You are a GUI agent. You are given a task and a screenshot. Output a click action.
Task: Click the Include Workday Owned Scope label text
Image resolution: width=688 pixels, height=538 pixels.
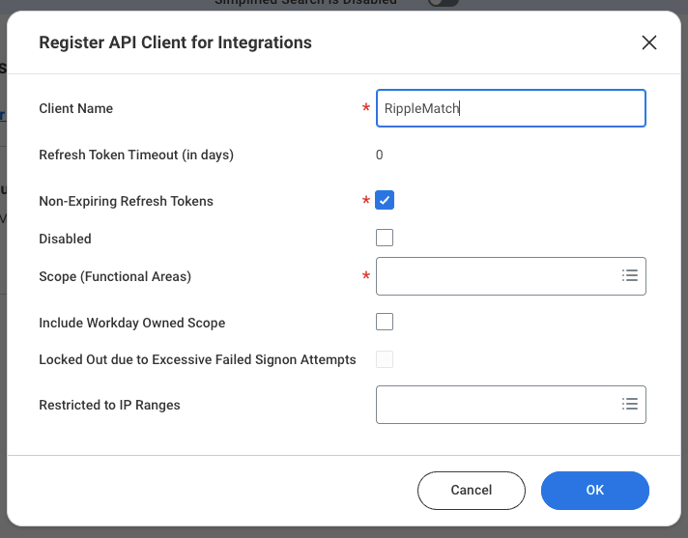point(132,323)
